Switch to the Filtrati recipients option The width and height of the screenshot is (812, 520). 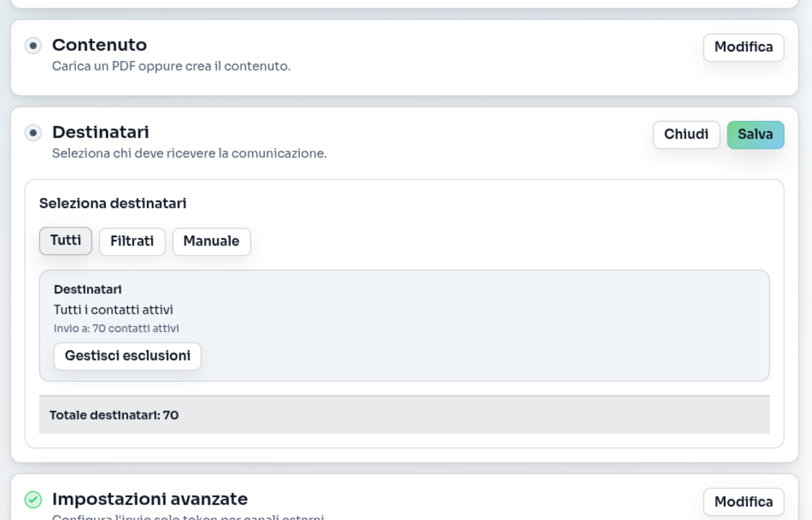click(132, 242)
